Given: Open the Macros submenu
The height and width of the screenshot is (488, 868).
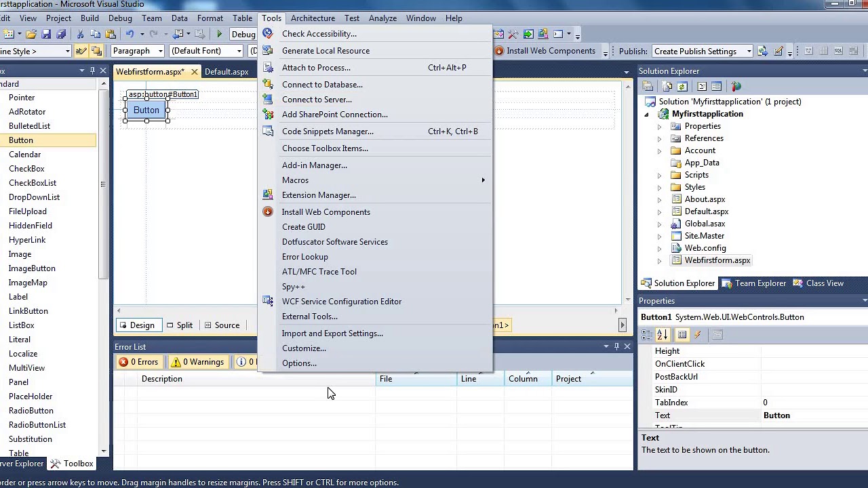Looking at the screenshot, I should click(375, 180).
